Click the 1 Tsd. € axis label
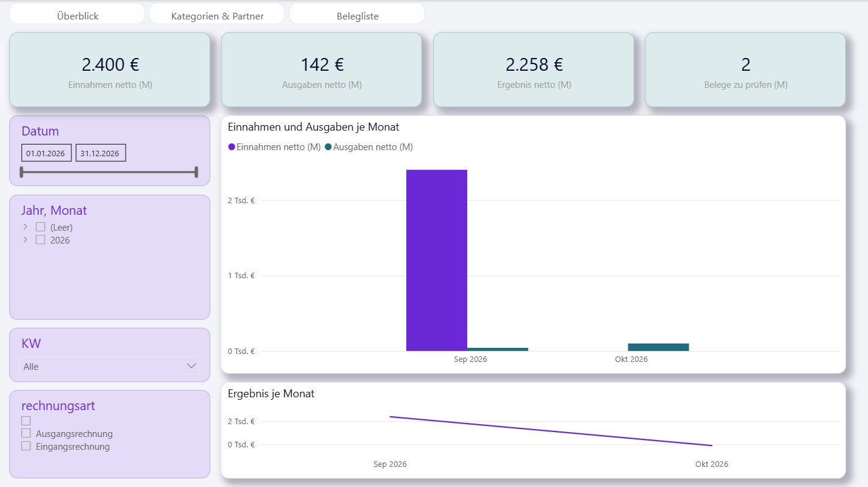This screenshot has height=487, width=868. point(242,276)
